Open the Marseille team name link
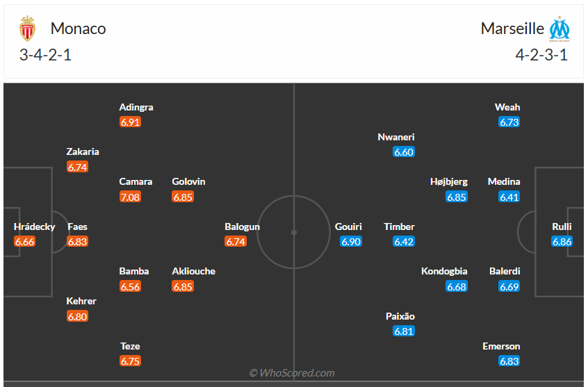588x387 pixels. pos(512,28)
